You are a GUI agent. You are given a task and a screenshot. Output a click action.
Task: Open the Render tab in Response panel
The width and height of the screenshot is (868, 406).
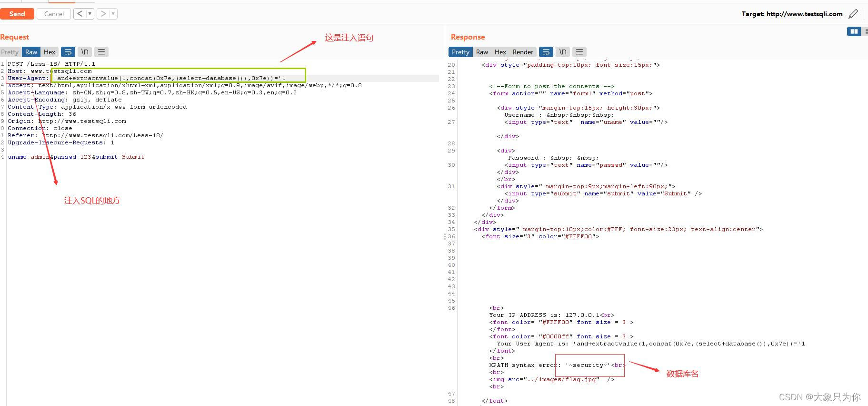tap(523, 52)
